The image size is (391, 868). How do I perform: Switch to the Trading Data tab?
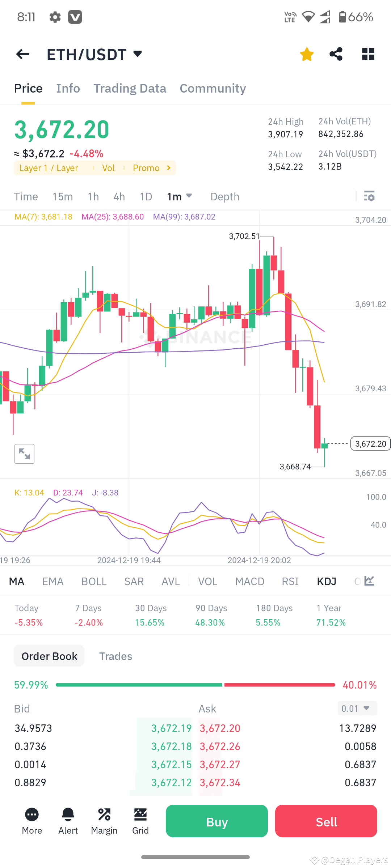130,88
